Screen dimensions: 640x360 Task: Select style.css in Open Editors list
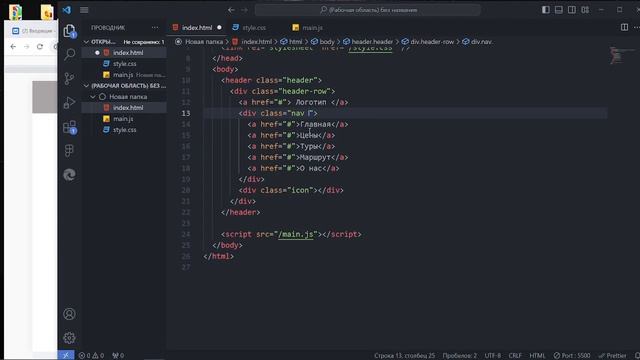(124, 64)
